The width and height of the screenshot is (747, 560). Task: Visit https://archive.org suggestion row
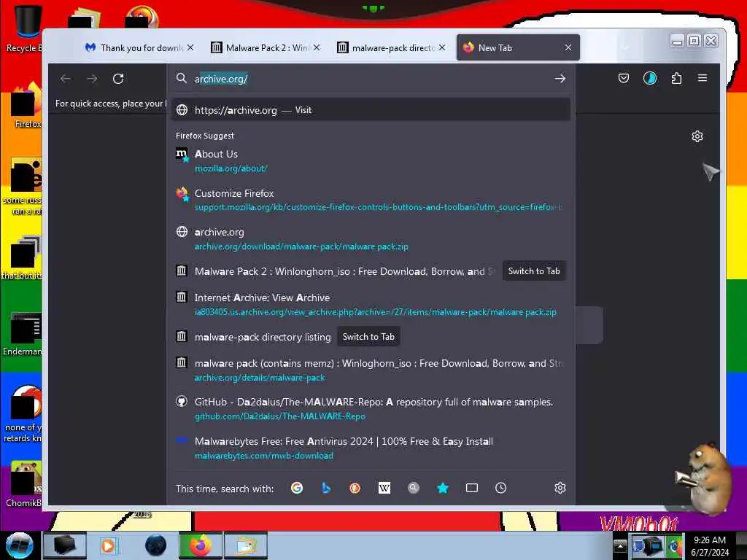371,110
